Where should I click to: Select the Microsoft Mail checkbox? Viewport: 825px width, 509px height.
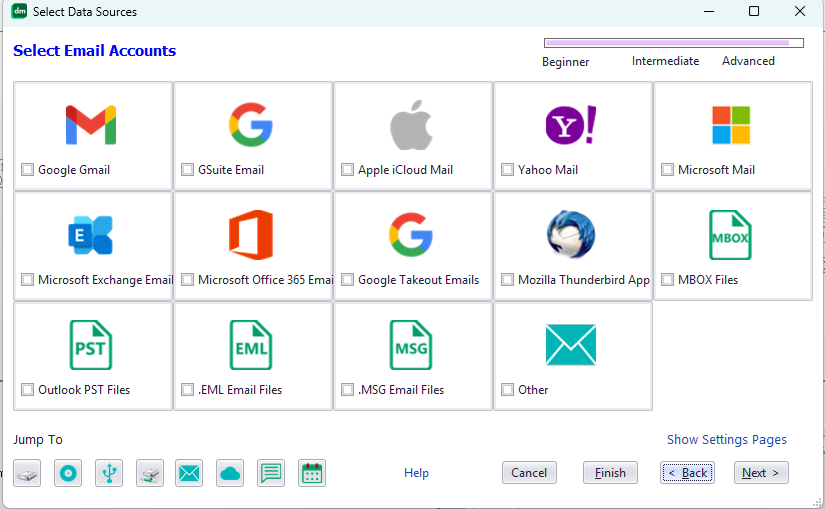tap(667, 169)
